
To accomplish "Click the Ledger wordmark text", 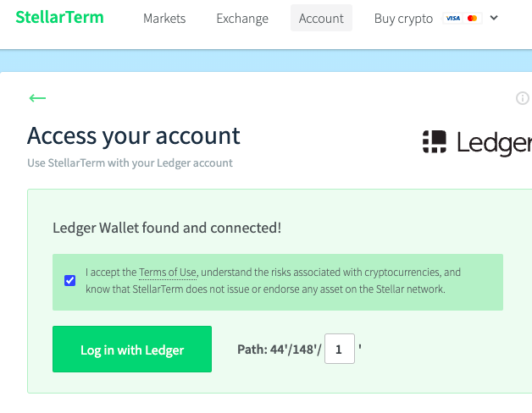I will [495, 143].
